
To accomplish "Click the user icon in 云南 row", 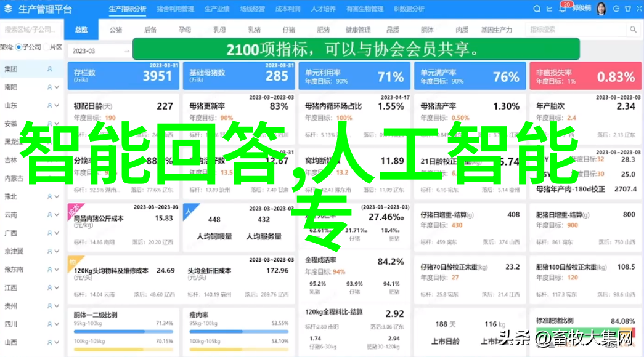I will (x=50, y=215).
